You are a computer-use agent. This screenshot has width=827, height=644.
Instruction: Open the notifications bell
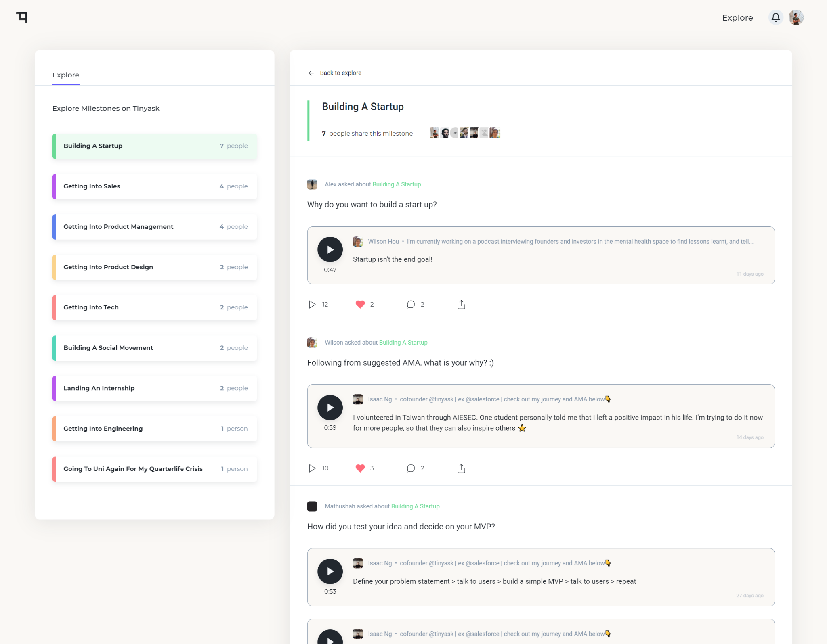pyautogui.click(x=775, y=17)
